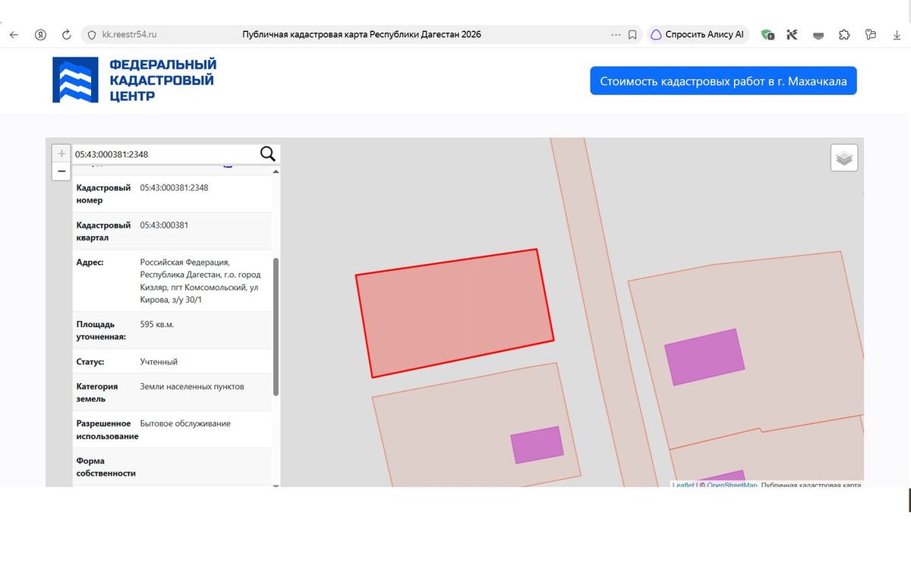This screenshot has height=588, width=911.
Task: Open the Спросить Алису AI assistant
Action: tap(698, 34)
